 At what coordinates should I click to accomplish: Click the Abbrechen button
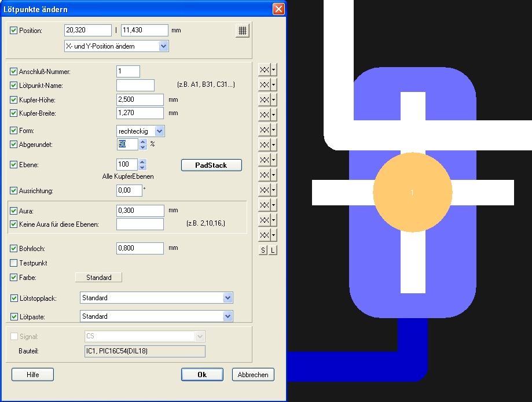coord(253,374)
